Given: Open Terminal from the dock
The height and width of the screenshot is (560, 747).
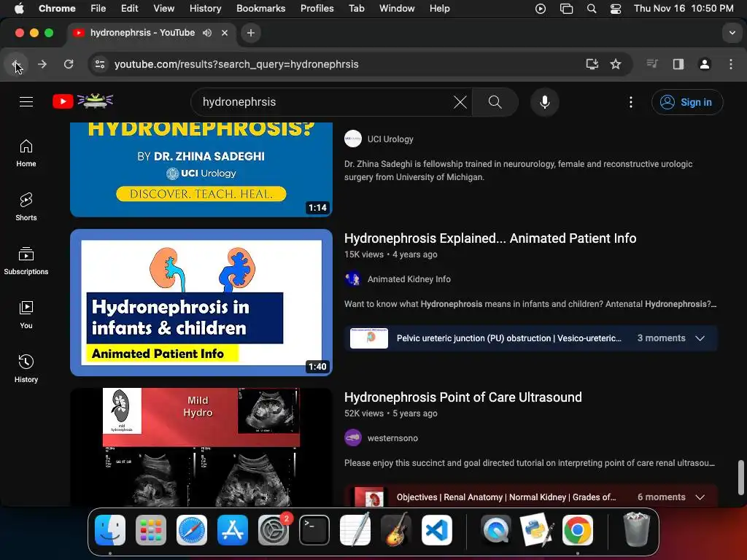Looking at the screenshot, I should 314,530.
